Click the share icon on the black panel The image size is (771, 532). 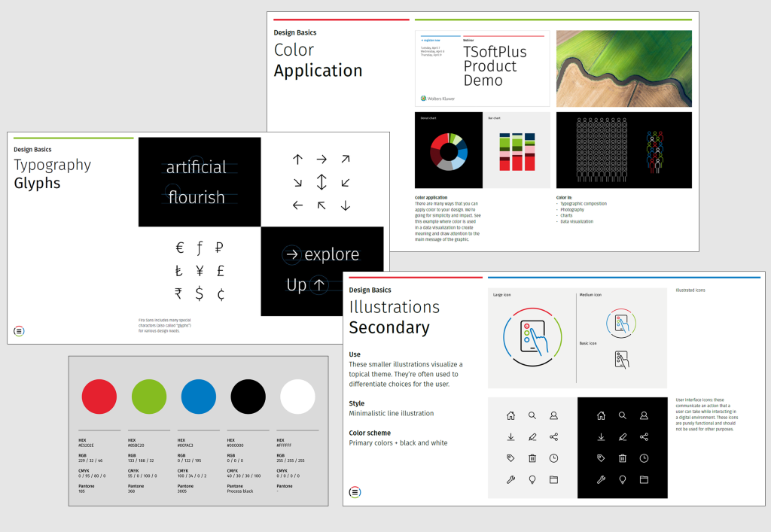(x=644, y=437)
